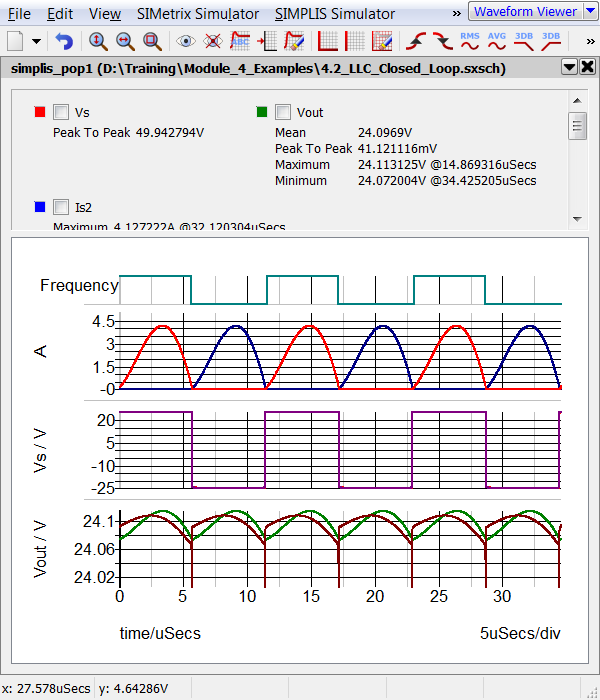Click the legend panel scroll down arrow
Image resolution: width=600 pixels, height=700 pixels.
[576, 219]
